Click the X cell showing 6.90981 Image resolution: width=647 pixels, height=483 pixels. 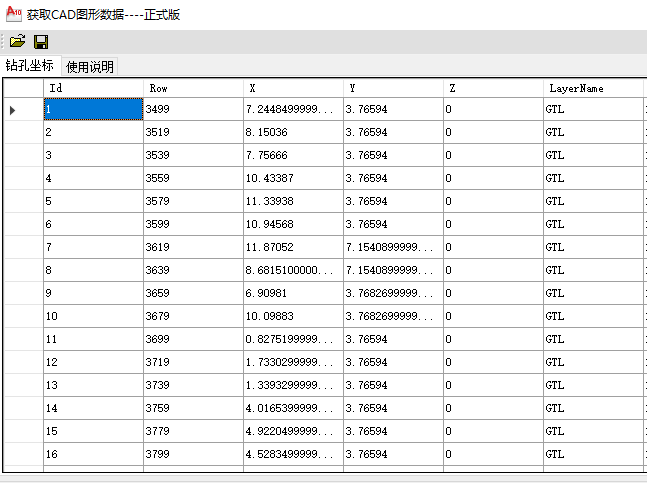(x=293, y=293)
